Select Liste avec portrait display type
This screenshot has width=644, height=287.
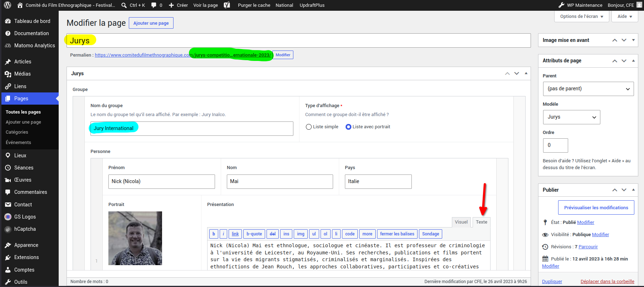(x=348, y=127)
